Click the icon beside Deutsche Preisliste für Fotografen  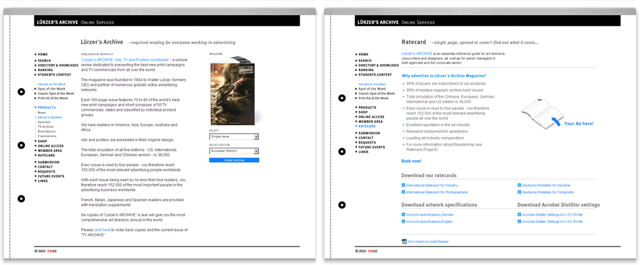tap(519, 192)
